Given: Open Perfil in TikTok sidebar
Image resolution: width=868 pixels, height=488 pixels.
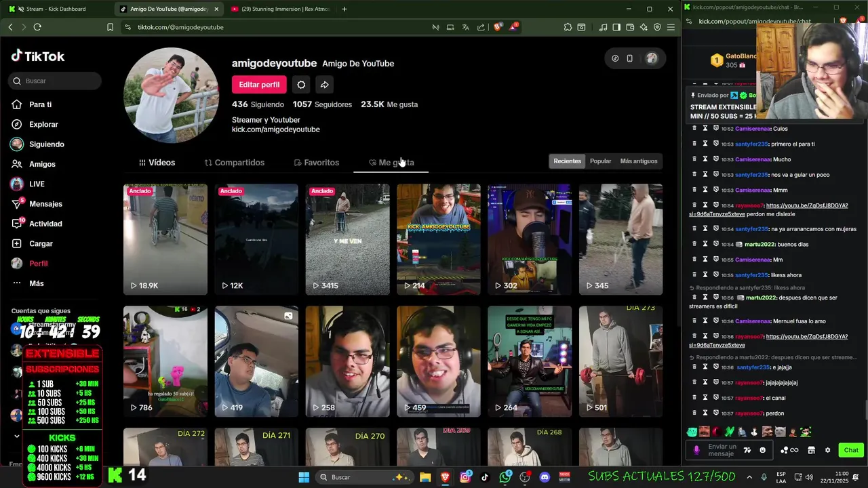Looking at the screenshot, I should coord(38,263).
